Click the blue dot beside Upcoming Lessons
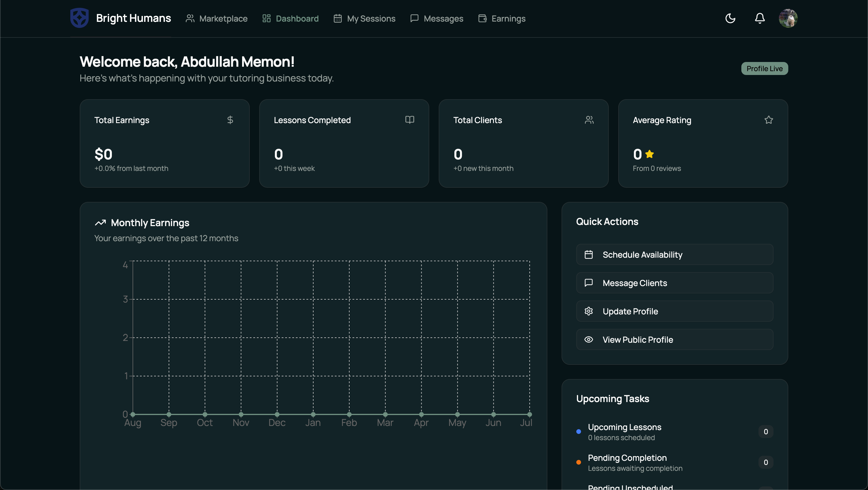This screenshot has height=490, width=868. (x=579, y=431)
